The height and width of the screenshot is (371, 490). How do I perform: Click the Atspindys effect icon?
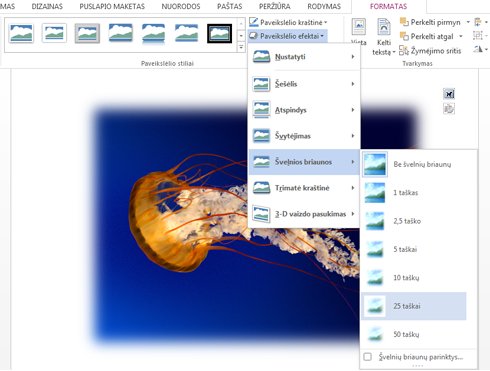point(261,110)
